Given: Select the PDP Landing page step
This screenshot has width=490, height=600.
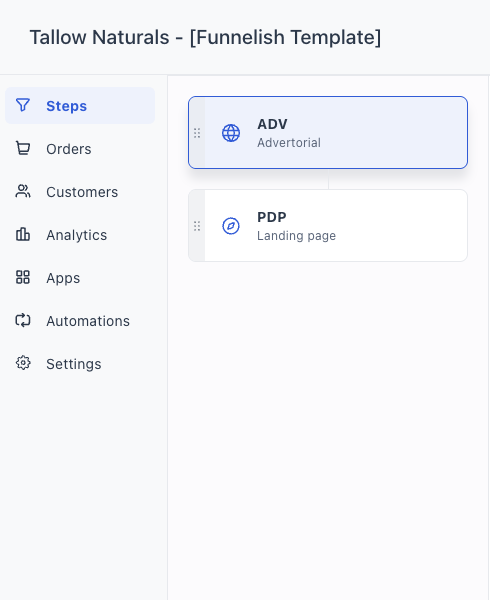Looking at the screenshot, I should coord(328,225).
